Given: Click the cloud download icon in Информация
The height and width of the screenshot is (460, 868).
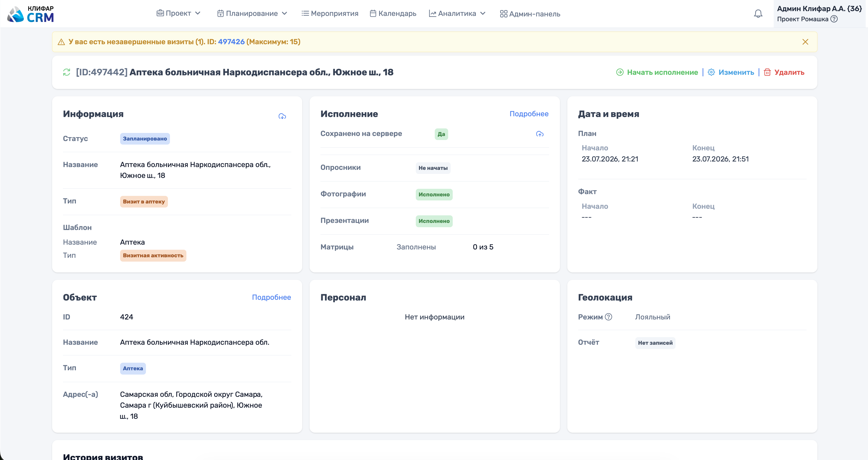Looking at the screenshot, I should tap(282, 116).
